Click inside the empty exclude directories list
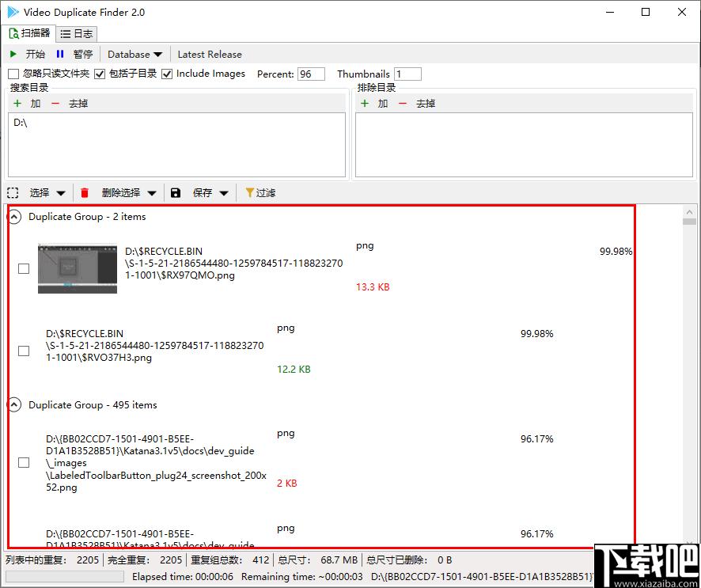701x588 pixels. pyautogui.click(x=524, y=145)
